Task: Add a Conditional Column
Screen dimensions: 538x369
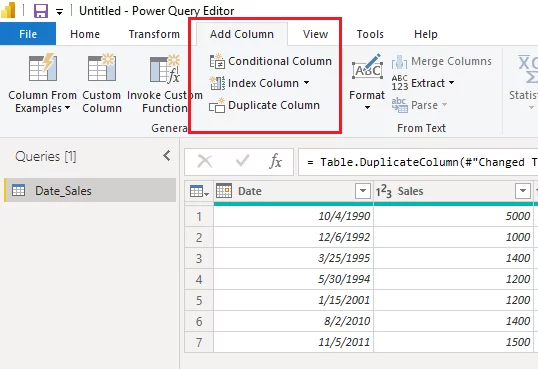Action: [x=271, y=61]
